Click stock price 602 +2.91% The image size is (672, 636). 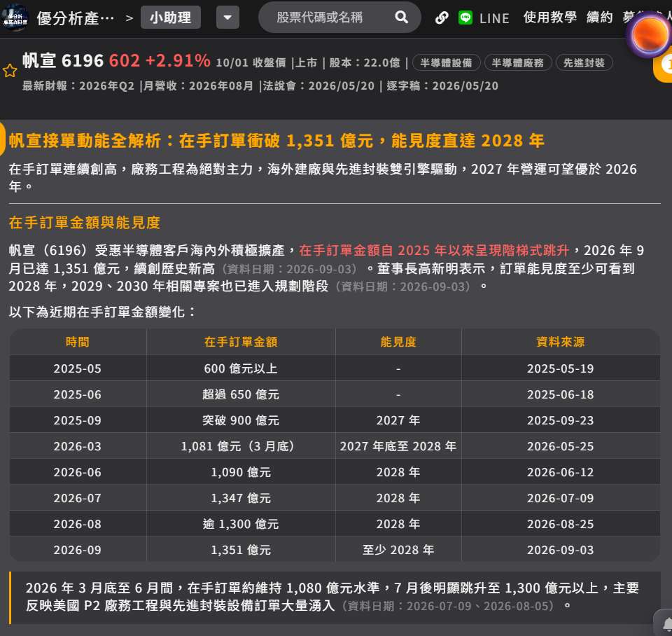click(x=160, y=60)
